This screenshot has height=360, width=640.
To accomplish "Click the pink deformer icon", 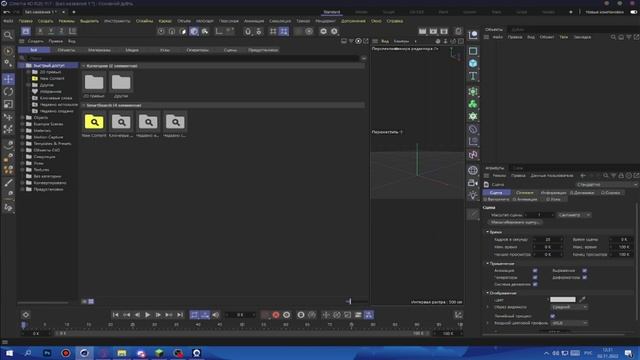I will (473, 155).
